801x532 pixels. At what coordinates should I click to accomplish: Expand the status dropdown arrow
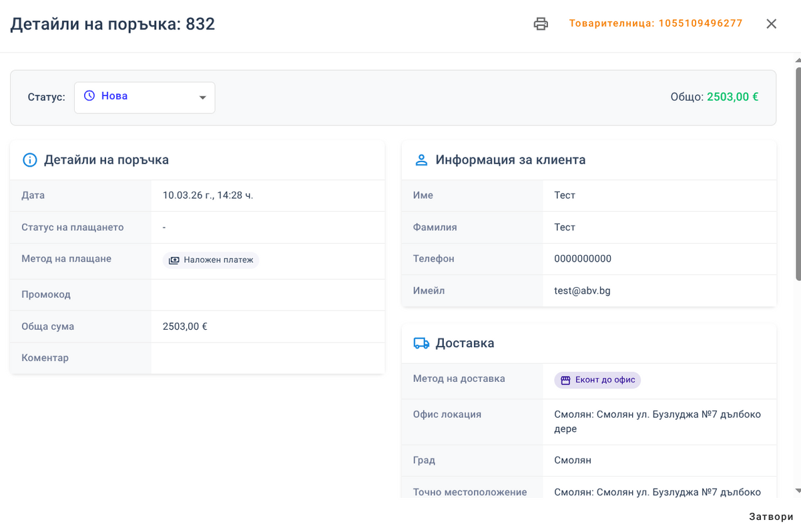point(203,98)
